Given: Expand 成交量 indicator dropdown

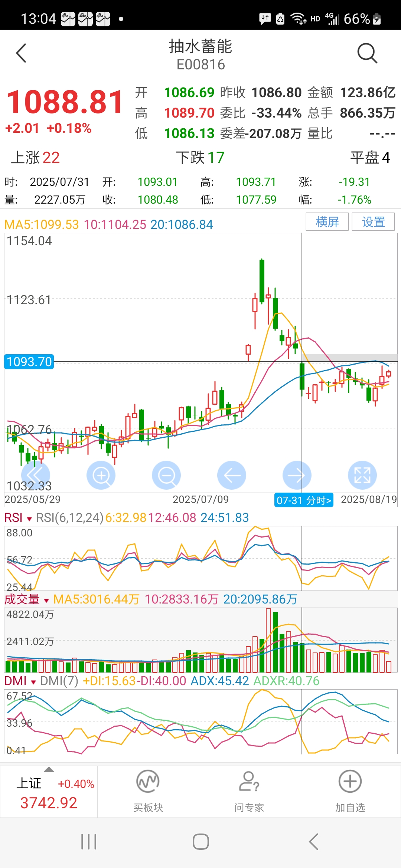Looking at the screenshot, I should click(x=46, y=600).
